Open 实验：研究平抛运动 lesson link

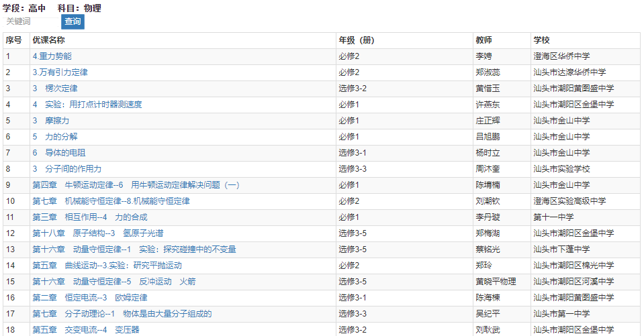(107, 266)
